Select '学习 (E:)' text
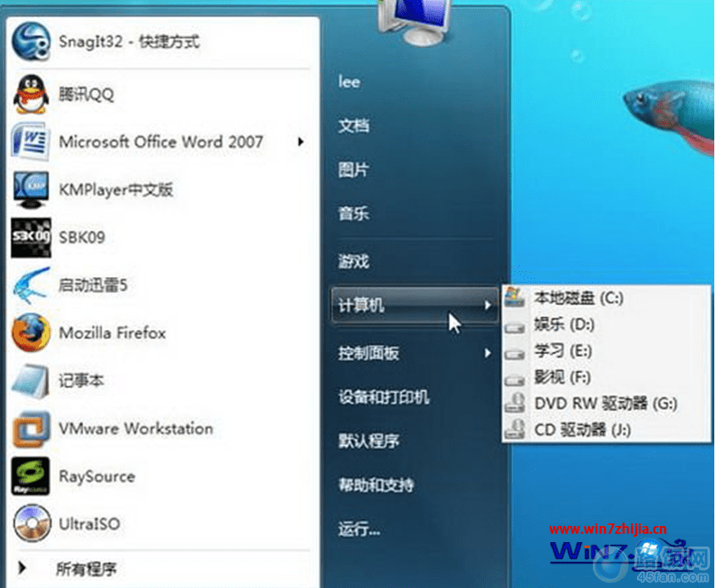The width and height of the screenshot is (716, 588). pyautogui.click(x=563, y=351)
